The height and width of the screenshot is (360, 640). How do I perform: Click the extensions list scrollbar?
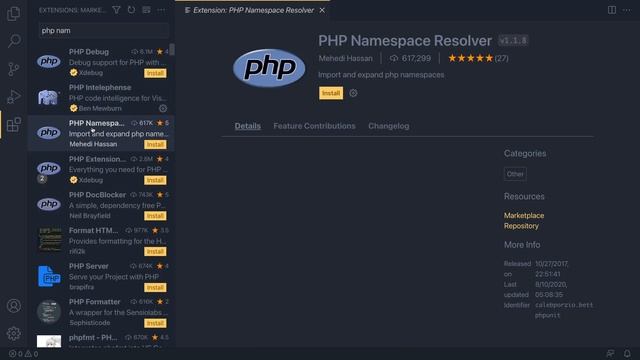[x=172, y=49]
